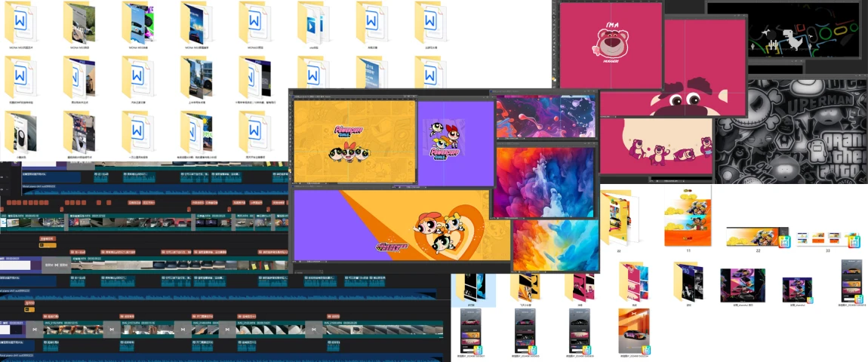Viewport: 868px width, 362px height.
Task: Open folder previewing car beside street buildings
Action: 196,78
